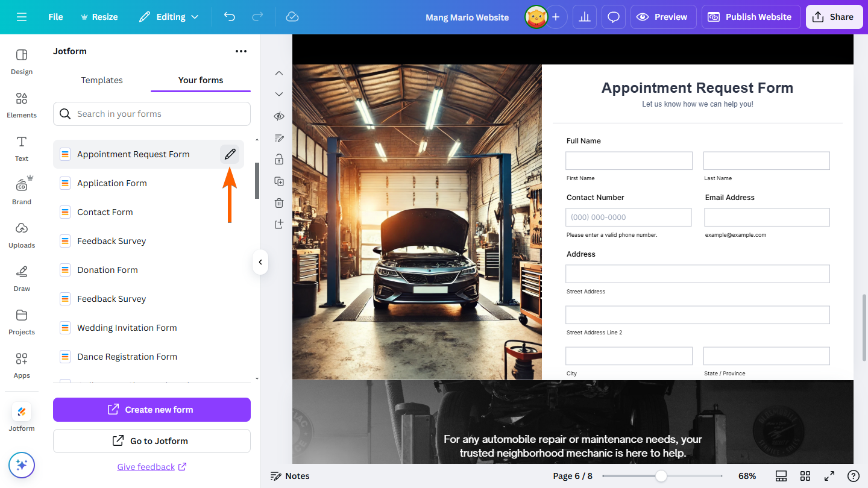Preview the Mang Mario website
868x488 pixels.
(664, 17)
